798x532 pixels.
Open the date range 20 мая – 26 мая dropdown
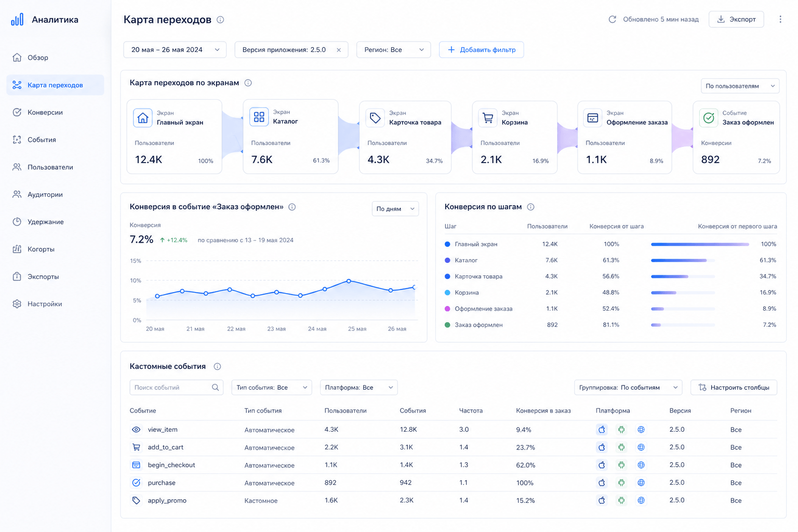pos(175,50)
